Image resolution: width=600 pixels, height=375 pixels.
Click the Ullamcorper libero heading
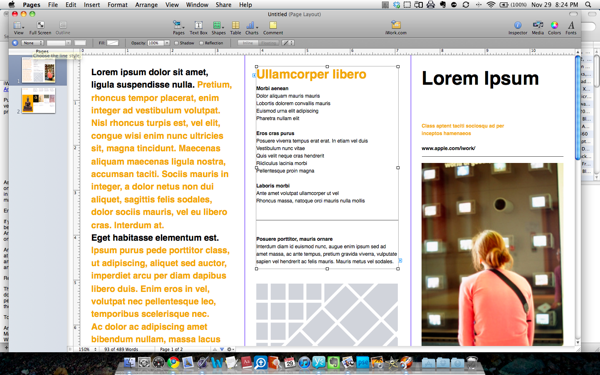click(311, 74)
